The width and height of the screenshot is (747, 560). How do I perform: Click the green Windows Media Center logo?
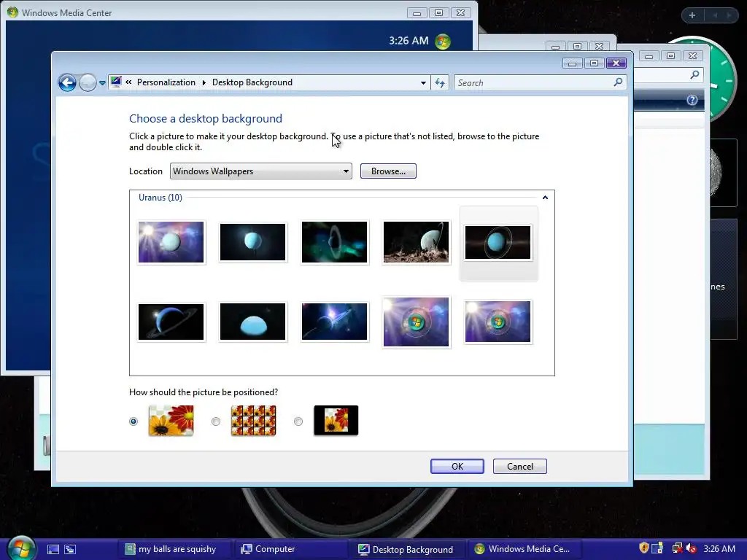coord(443,41)
